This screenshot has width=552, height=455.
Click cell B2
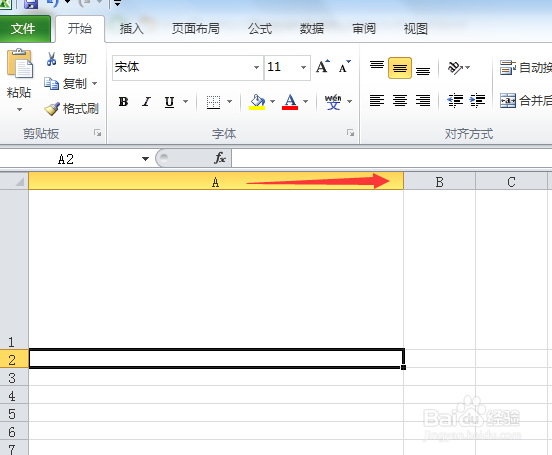(x=439, y=359)
